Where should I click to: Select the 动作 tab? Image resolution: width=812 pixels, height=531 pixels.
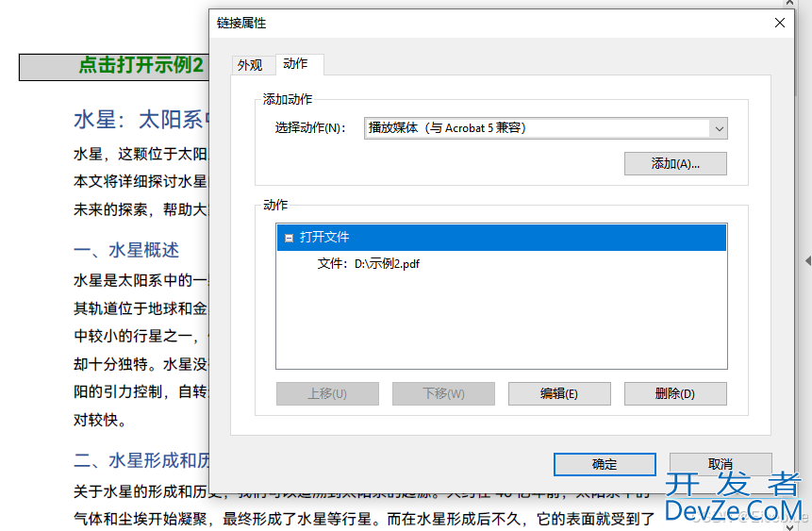[x=295, y=64]
